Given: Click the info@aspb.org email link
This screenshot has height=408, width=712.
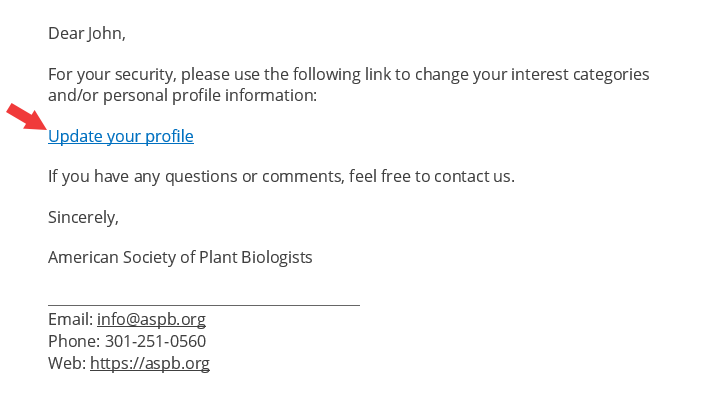Looking at the screenshot, I should click(x=151, y=320).
